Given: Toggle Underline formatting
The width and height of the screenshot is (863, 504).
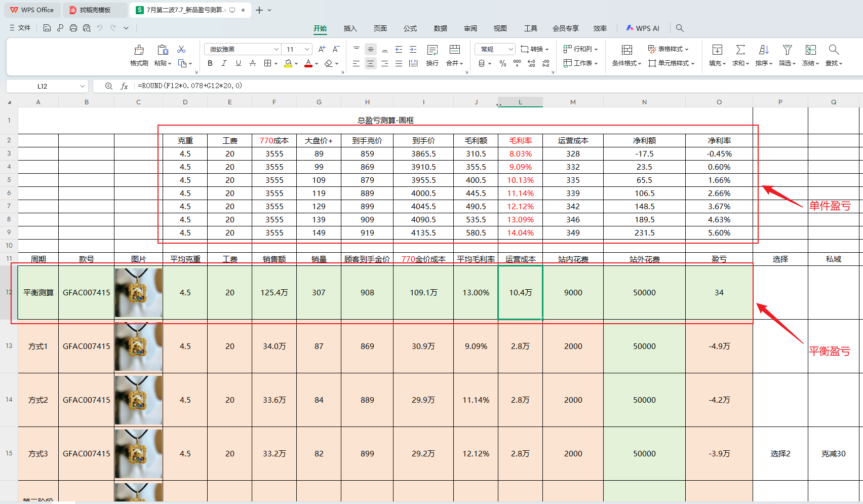Looking at the screenshot, I should 238,63.
